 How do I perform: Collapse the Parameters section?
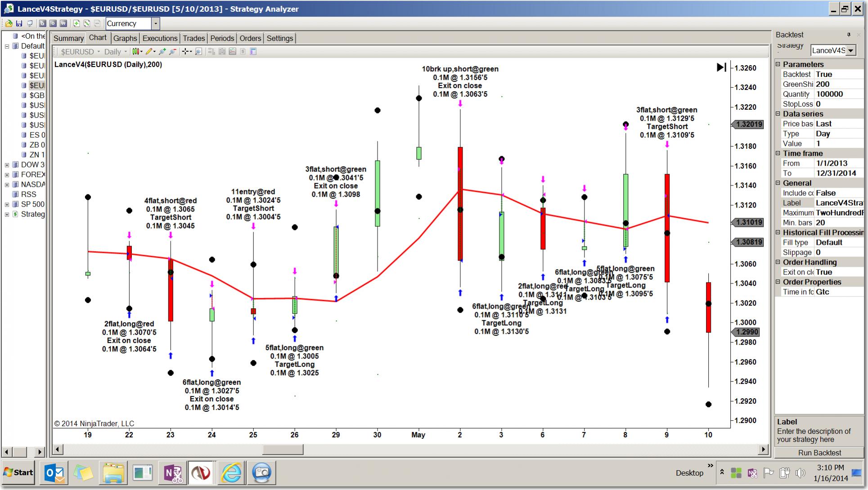pos(778,64)
